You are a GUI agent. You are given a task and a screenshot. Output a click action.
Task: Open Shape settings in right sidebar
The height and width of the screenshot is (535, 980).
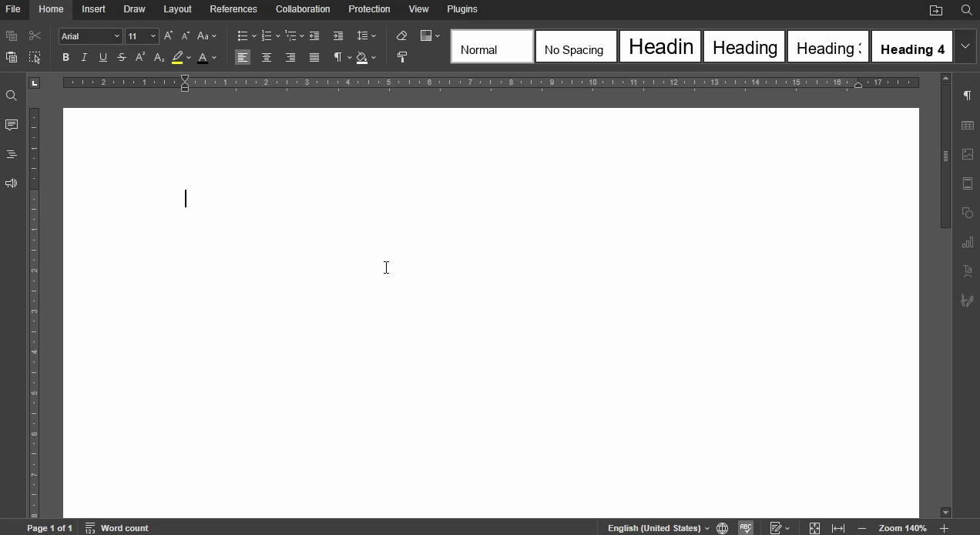968,213
